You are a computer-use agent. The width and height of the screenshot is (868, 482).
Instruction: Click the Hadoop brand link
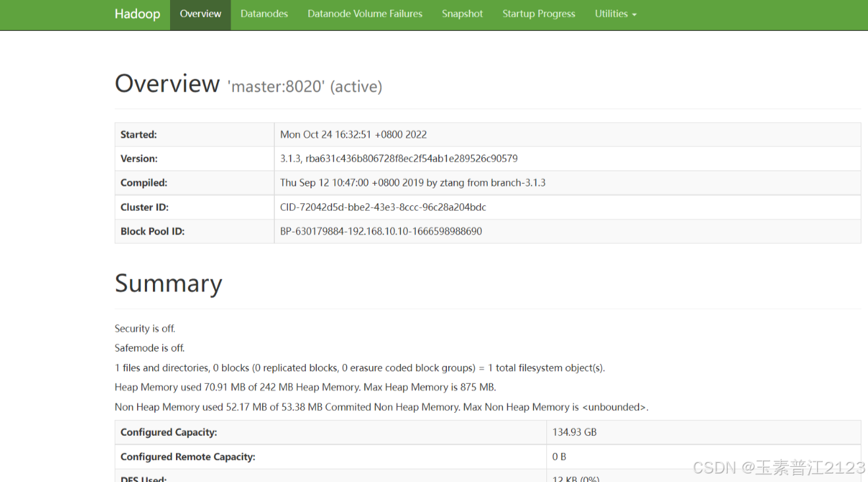click(137, 14)
